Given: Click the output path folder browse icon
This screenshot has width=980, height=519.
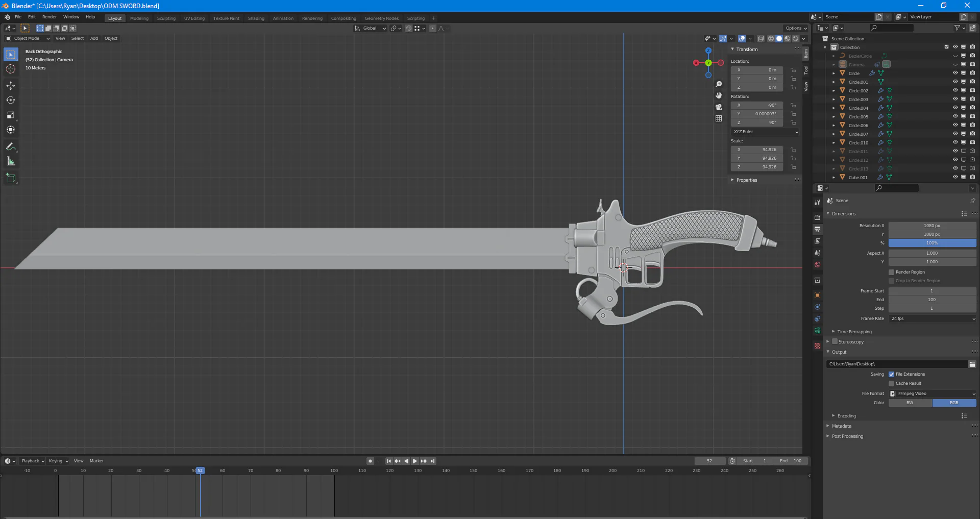Looking at the screenshot, I should [972, 364].
